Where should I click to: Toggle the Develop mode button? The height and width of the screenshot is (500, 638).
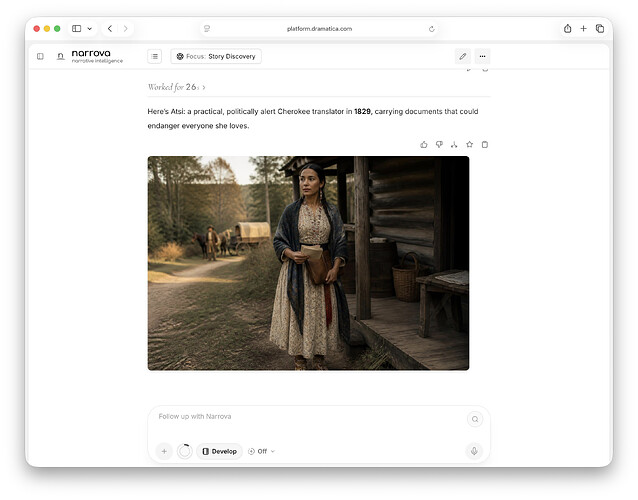219,451
